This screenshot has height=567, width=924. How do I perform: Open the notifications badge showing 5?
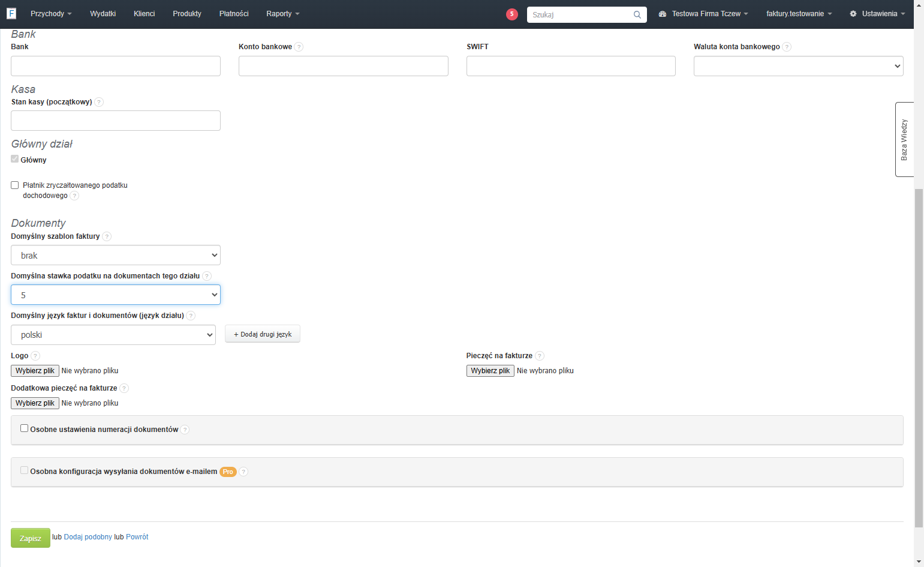pos(511,14)
